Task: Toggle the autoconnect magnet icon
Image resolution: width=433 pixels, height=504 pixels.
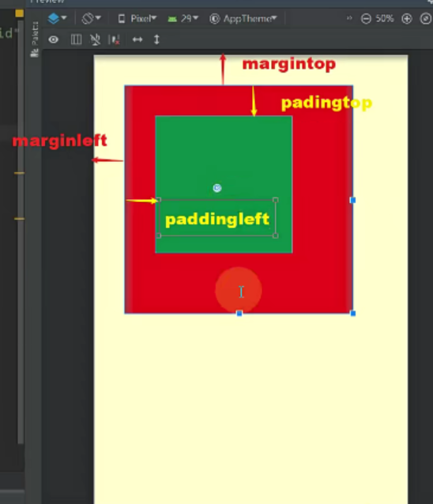Action: [95, 39]
